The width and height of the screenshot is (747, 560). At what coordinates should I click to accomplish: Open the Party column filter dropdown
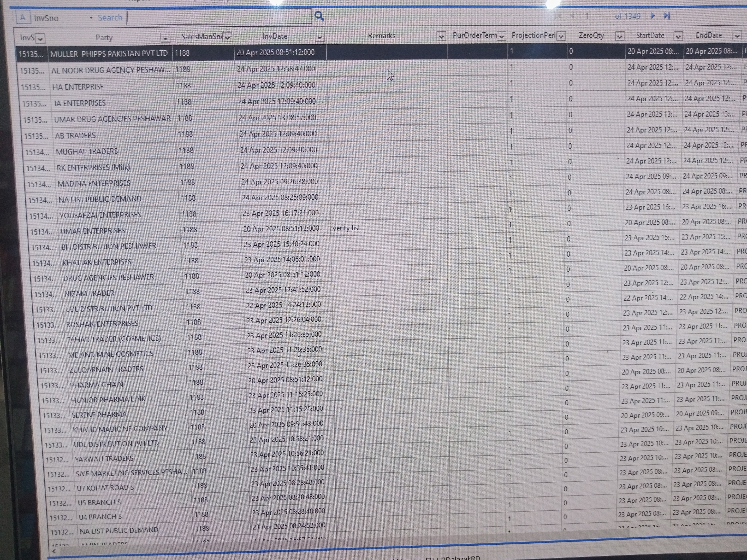(x=165, y=38)
